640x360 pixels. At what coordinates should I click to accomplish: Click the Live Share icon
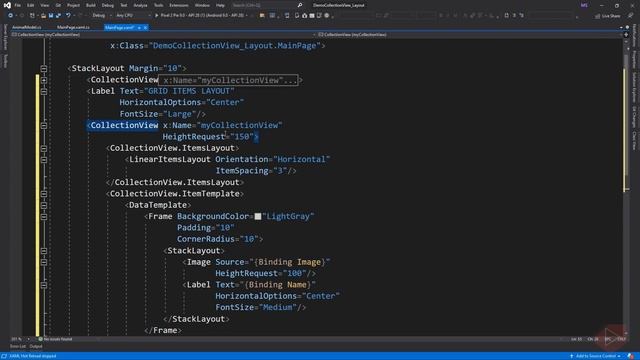tap(598, 16)
